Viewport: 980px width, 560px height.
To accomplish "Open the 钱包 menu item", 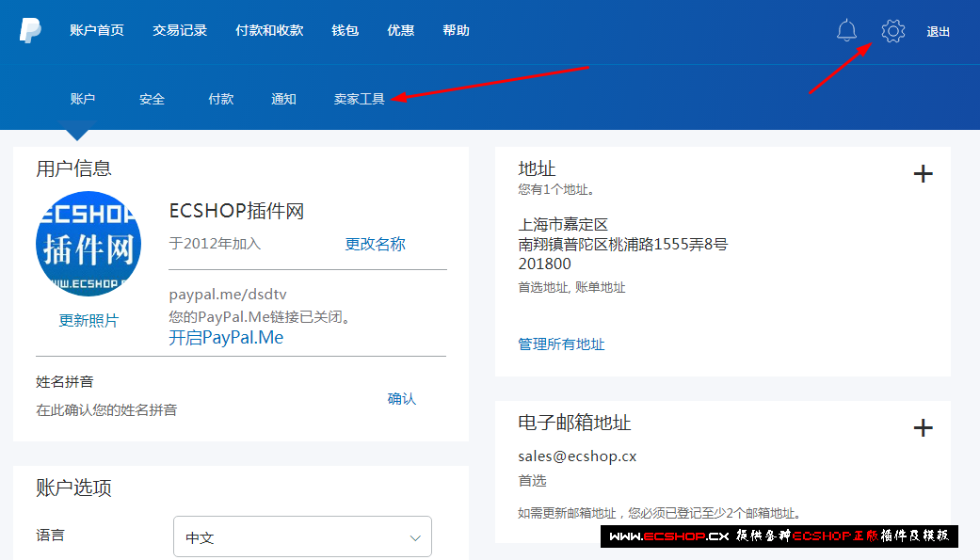I will (345, 30).
